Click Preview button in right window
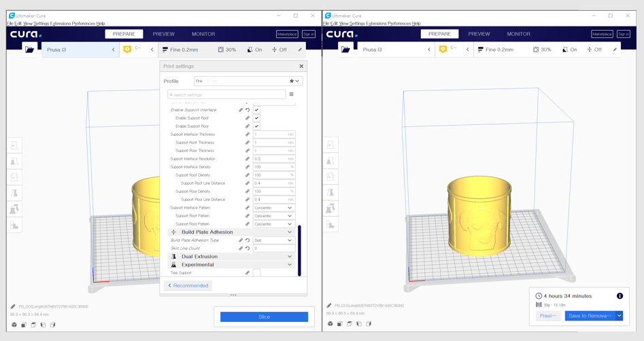This screenshot has width=644, height=341. [548, 316]
